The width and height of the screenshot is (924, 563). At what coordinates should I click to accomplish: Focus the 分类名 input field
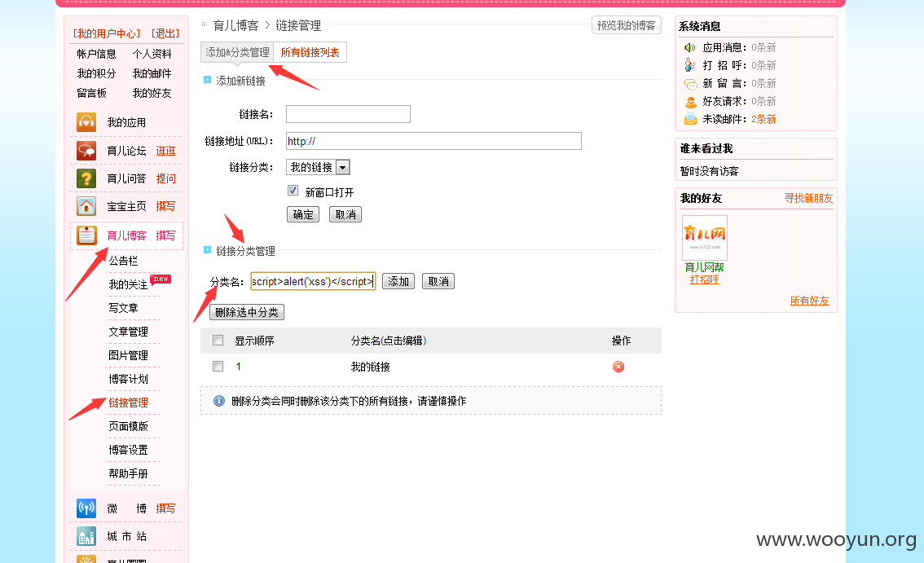[313, 281]
